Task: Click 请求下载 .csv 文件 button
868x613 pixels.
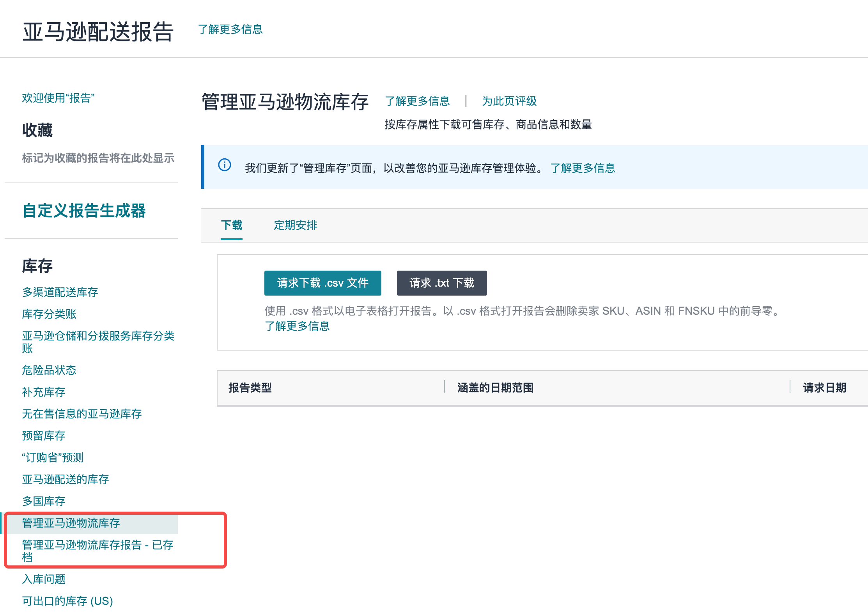Action: [x=323, y=283]
